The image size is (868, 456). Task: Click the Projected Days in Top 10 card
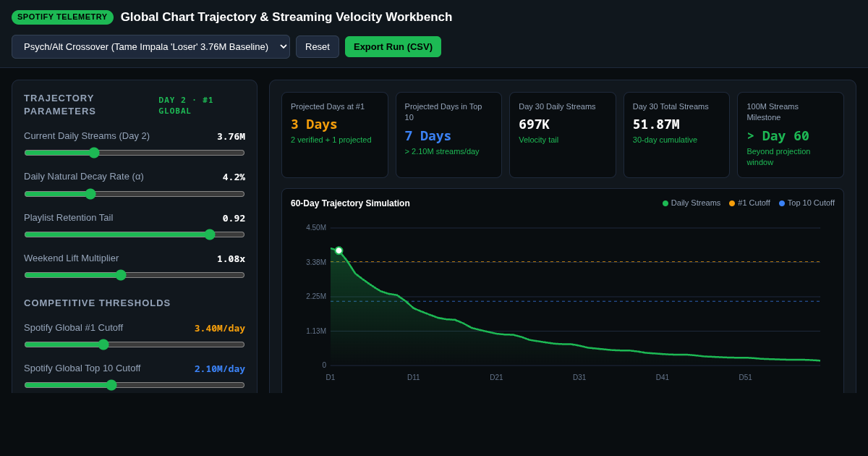pyautogui.click(x=448, y=135)
